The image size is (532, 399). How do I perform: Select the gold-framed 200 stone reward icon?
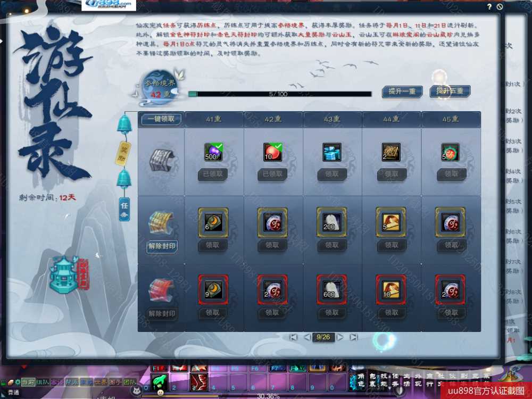coord(331,222)
